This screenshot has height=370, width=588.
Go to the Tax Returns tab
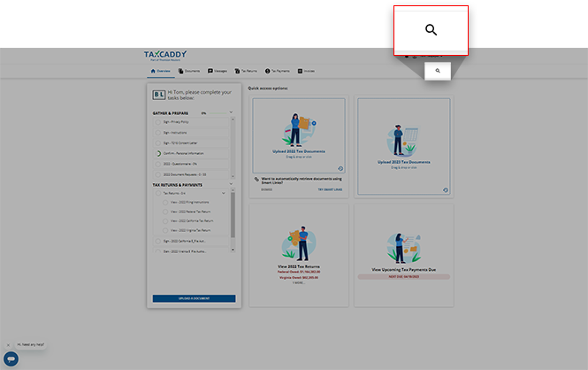246,71
